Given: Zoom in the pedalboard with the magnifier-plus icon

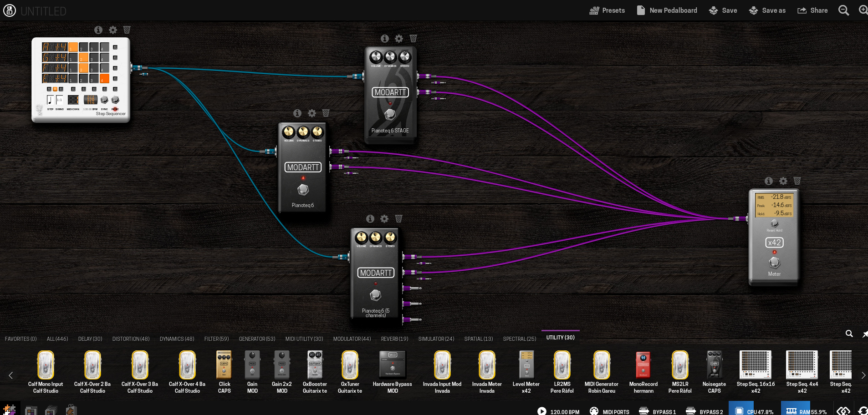Looking at the screenshot, I should tap(863, 10).
